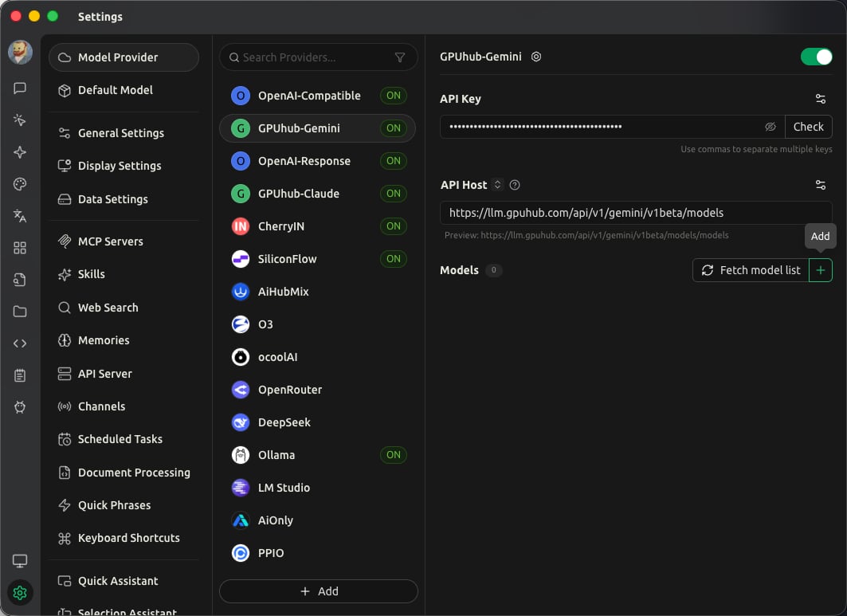
Task: Click the API Host URL field
Action: tap(637, 213)
